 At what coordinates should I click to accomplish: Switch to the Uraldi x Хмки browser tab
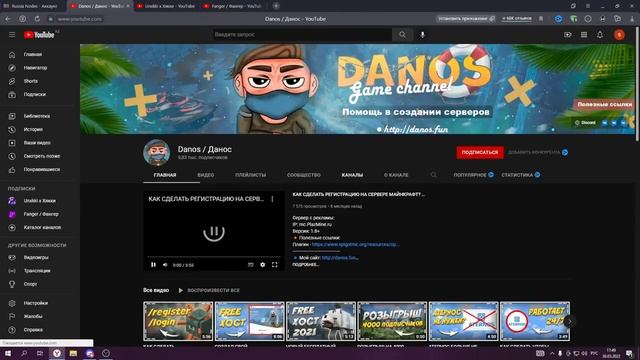point(167,6)
